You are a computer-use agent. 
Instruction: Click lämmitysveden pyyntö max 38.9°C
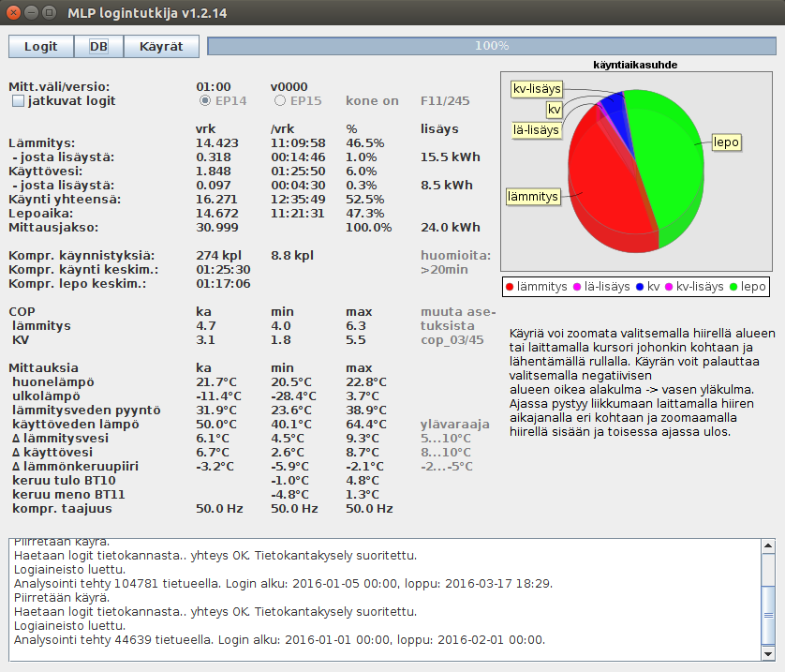366,411
